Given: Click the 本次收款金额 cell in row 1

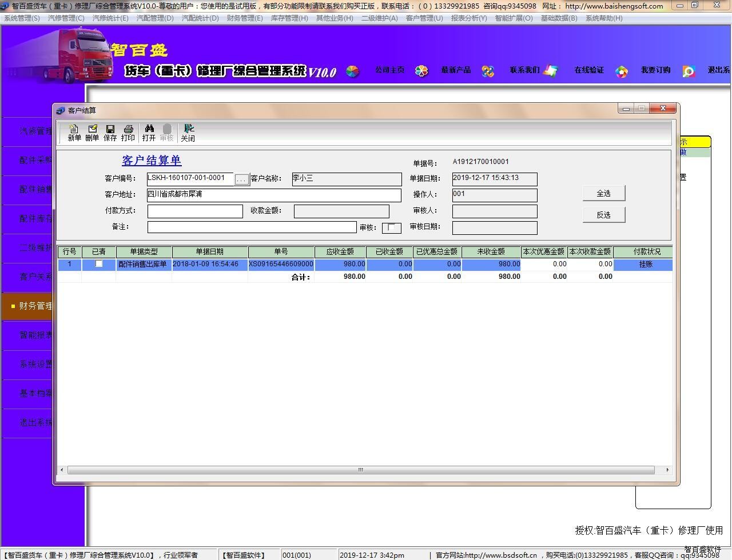Looking at the screenshot, I should coord(591,265).
